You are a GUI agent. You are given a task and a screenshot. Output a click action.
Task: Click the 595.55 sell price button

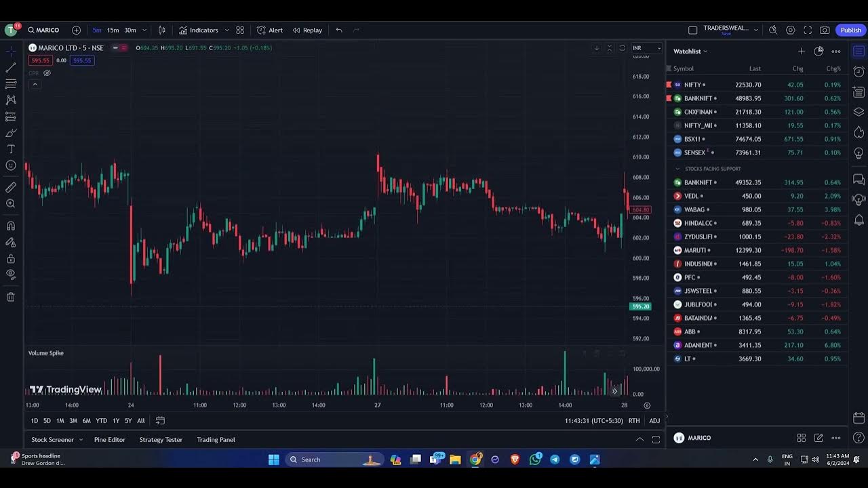[40, 60]
